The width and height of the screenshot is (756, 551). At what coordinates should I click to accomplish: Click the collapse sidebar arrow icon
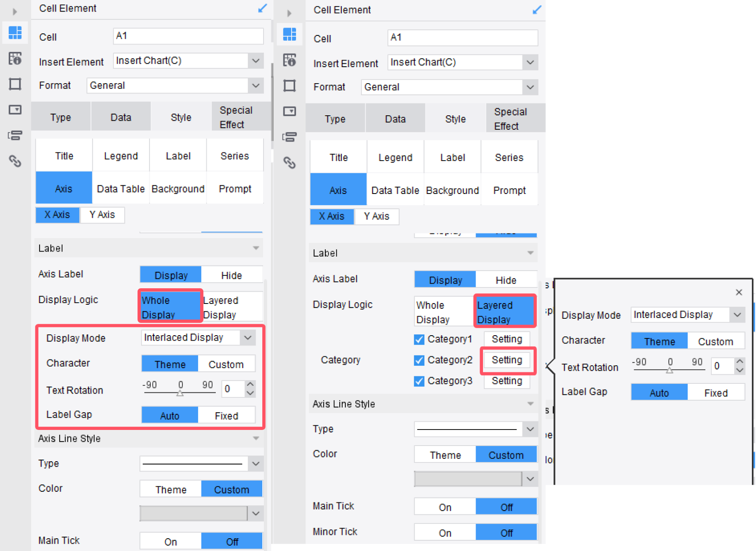[x=15, y=11]
